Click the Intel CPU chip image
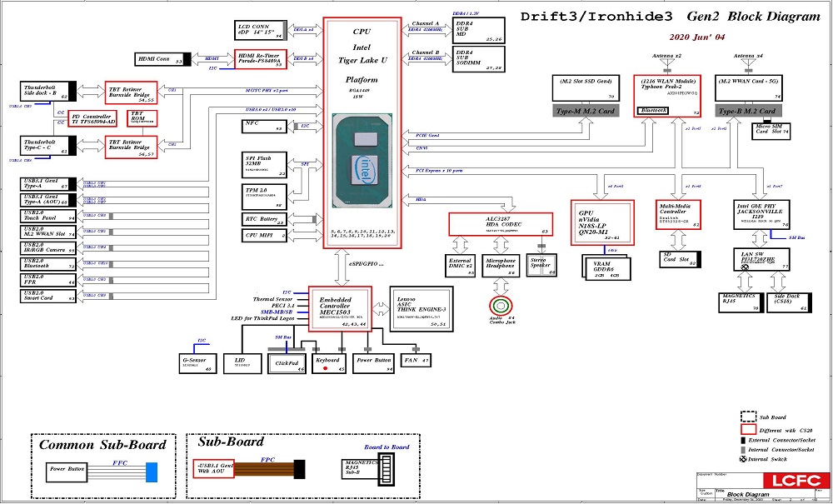Viewport: 833px width, 504px height. 362,161
